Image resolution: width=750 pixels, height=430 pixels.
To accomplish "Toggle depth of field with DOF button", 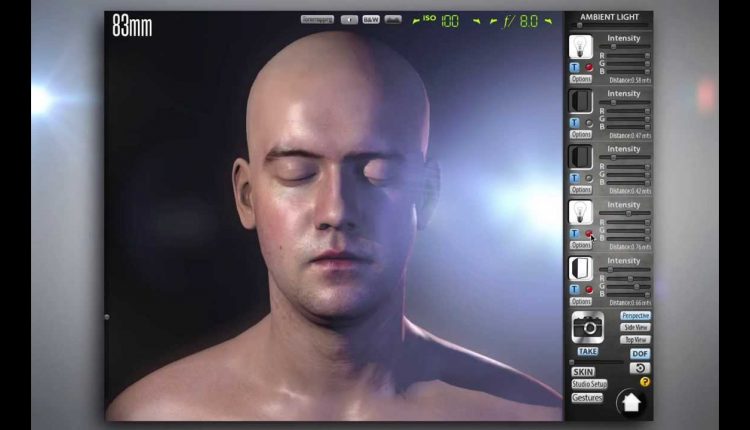I will (x=640, y=354).
